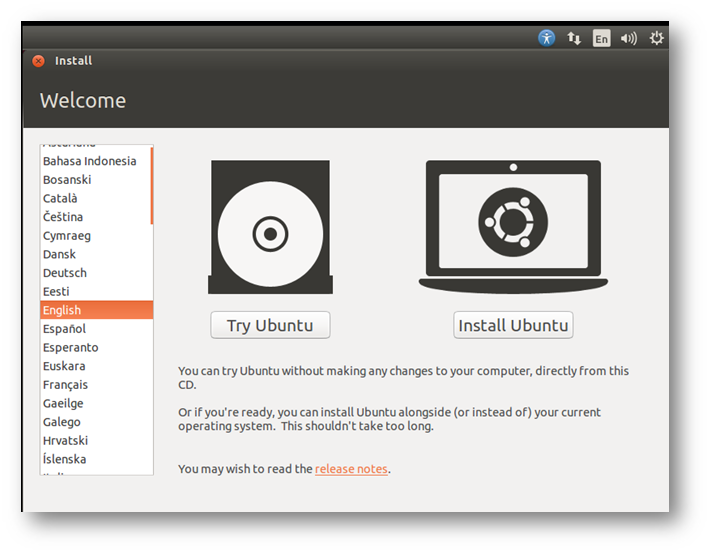
Task: Open the sound volume indicator
Action: pyautogui.click(x=628, y=39)
